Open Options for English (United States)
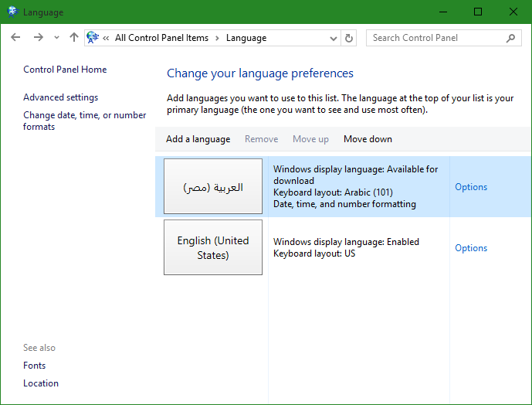 point(471,248)
